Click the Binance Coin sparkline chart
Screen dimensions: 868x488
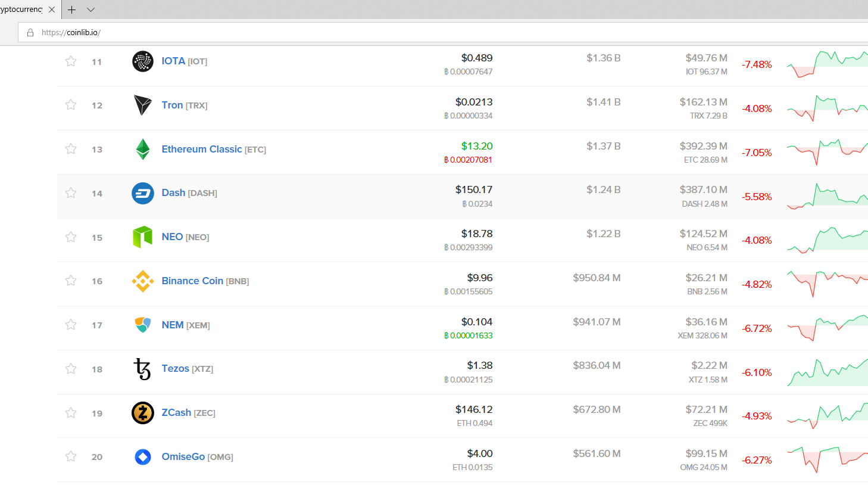click(828, 284)
